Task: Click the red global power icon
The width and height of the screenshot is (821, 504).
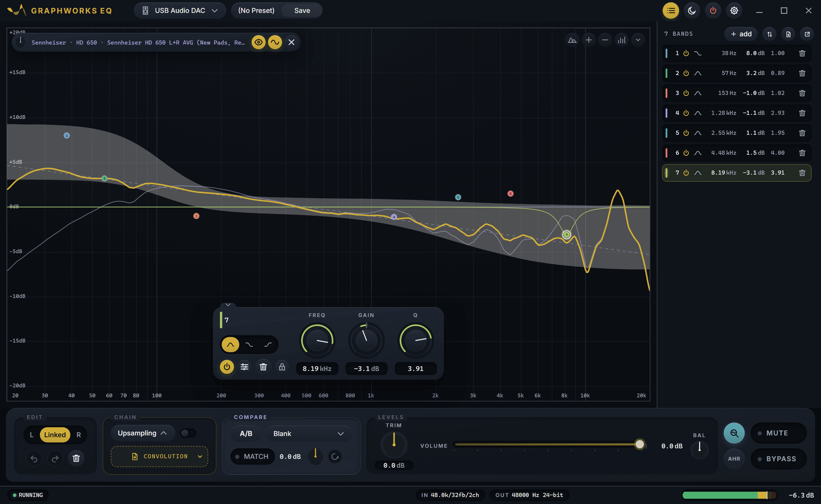Action: [x=713, y=11]
